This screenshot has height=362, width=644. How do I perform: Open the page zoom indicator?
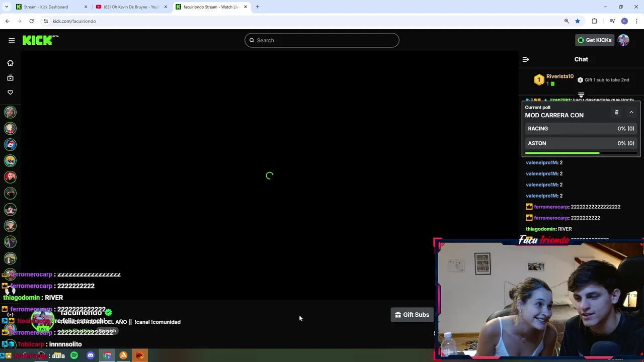coord(567,21)
